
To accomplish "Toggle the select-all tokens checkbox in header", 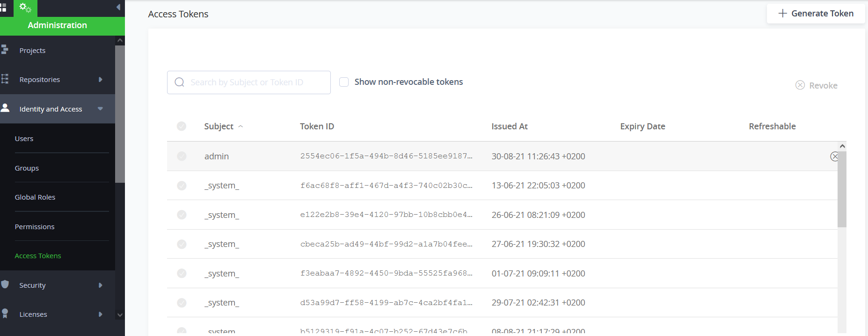I will point(182,126).
